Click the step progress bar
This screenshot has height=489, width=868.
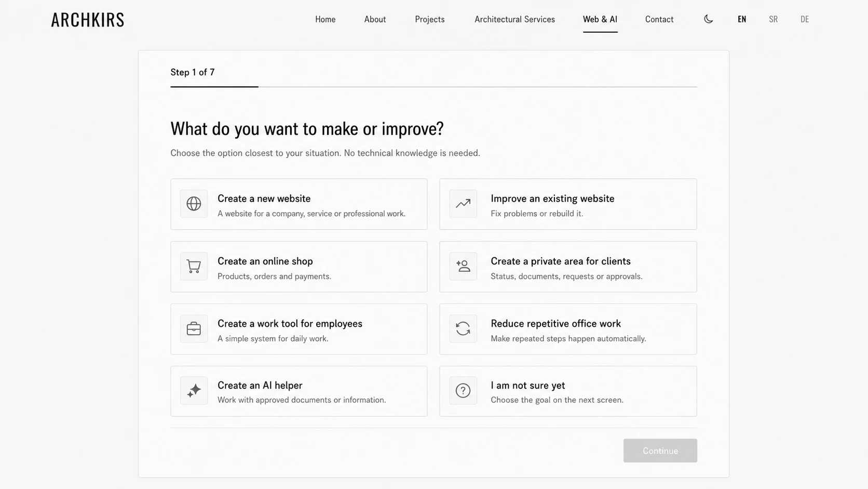coord(433,87)
